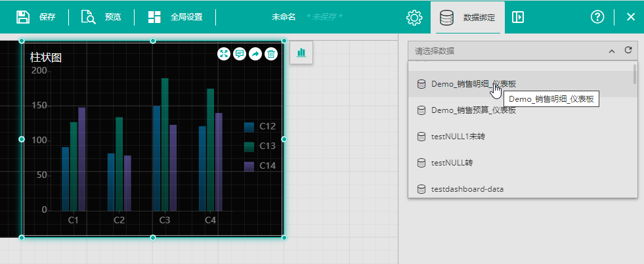
Task: Select Demo_销售明细_仪表板 dataset
Action: click(x=521, y=84)
